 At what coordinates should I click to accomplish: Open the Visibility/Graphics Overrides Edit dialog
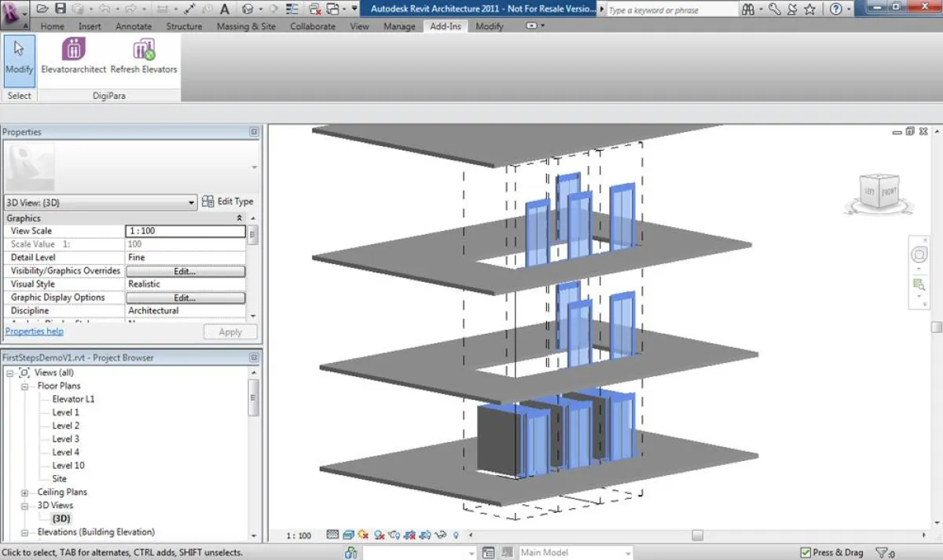(x=185, y=270)
